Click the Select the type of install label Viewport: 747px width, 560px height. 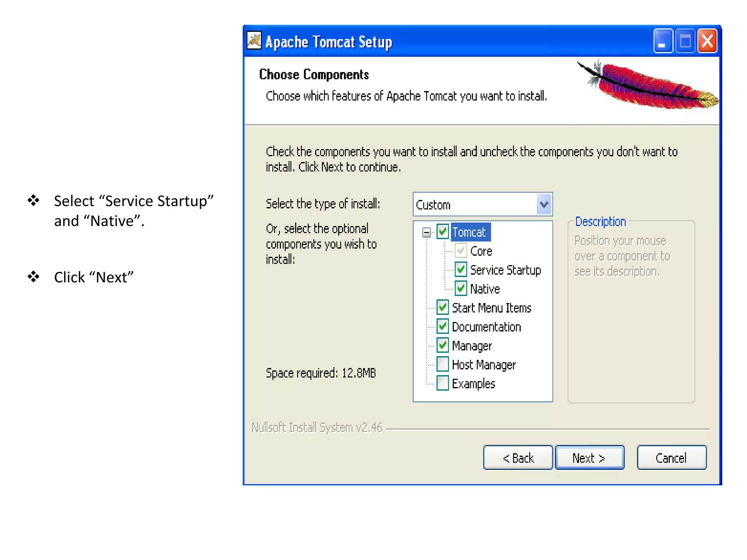(x=323, y=204)
